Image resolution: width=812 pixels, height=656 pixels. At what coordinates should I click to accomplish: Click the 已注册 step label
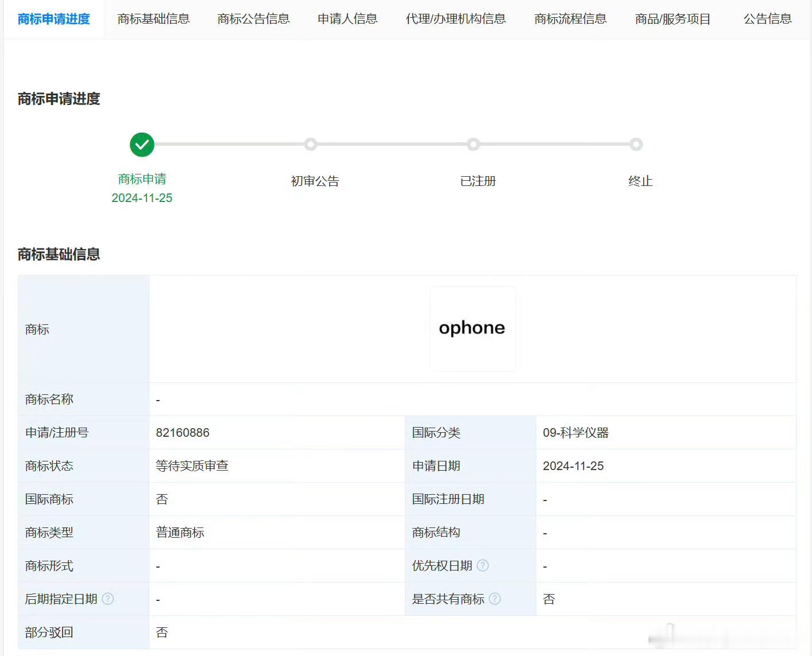click(x=478, y=181)
